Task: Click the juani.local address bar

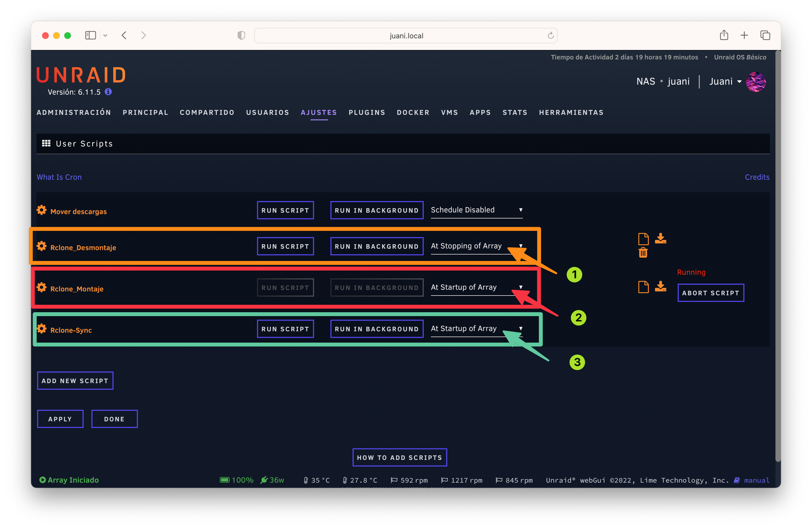Action: click(406, 36)
